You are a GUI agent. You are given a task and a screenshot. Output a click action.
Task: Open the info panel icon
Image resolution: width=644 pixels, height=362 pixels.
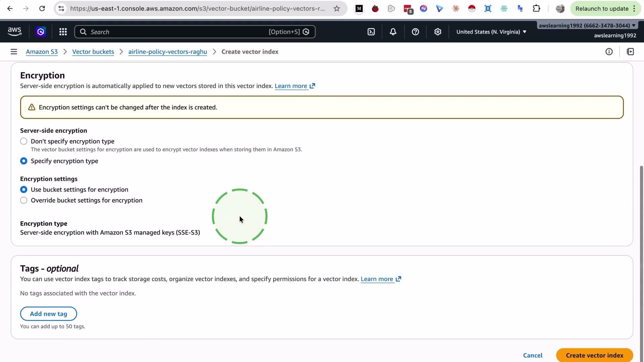point(609,52)
